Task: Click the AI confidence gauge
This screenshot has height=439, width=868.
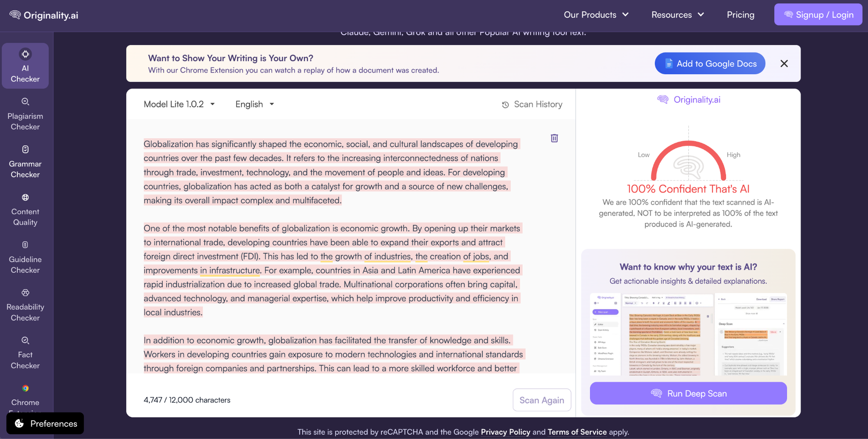Action: coord(688,160)
